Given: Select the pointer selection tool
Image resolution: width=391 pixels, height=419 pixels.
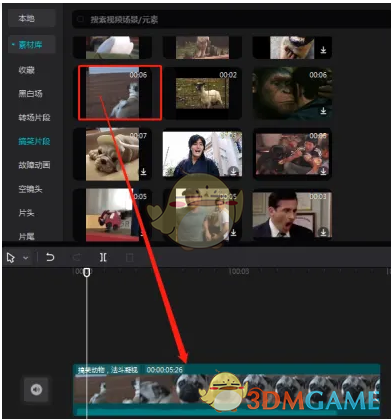Looking at the screenshot, I should [x=11, y=258].
